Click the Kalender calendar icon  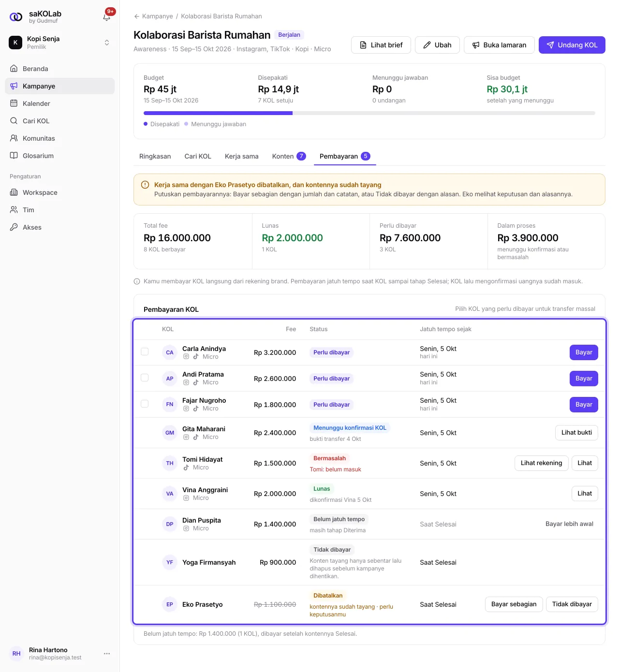tap(14, 103)
